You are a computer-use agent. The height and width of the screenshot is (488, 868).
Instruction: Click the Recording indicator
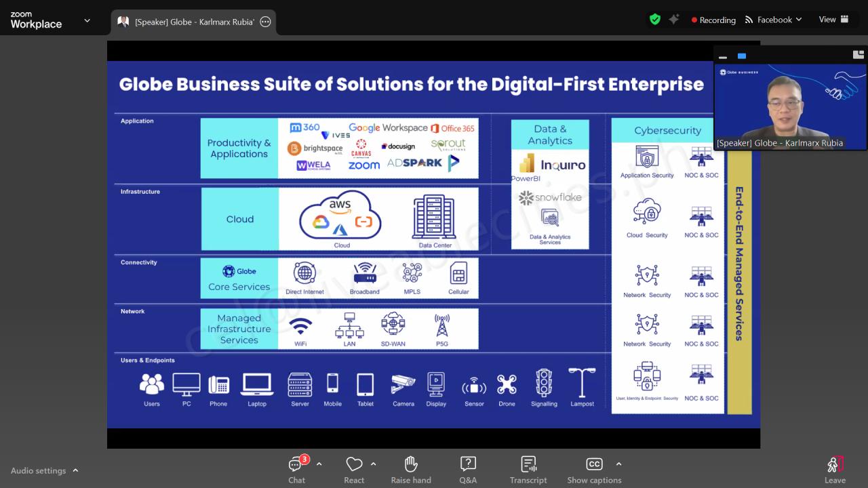point(713,20)
